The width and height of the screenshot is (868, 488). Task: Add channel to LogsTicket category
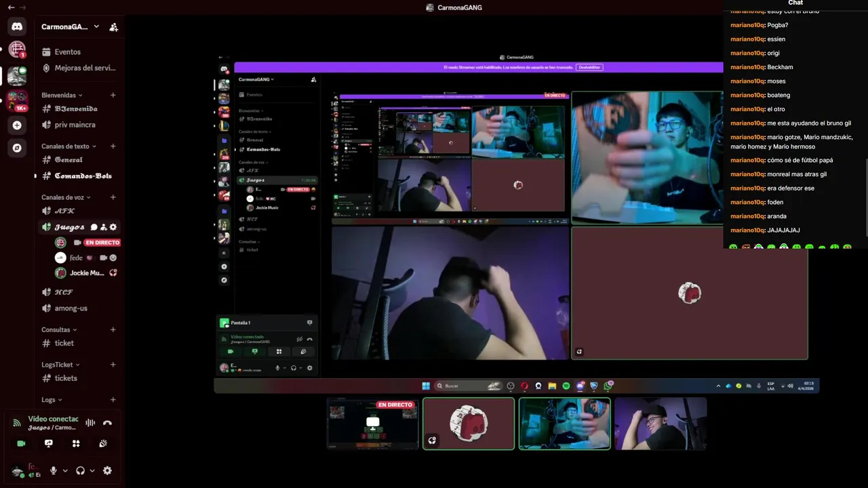click(113, 365)
